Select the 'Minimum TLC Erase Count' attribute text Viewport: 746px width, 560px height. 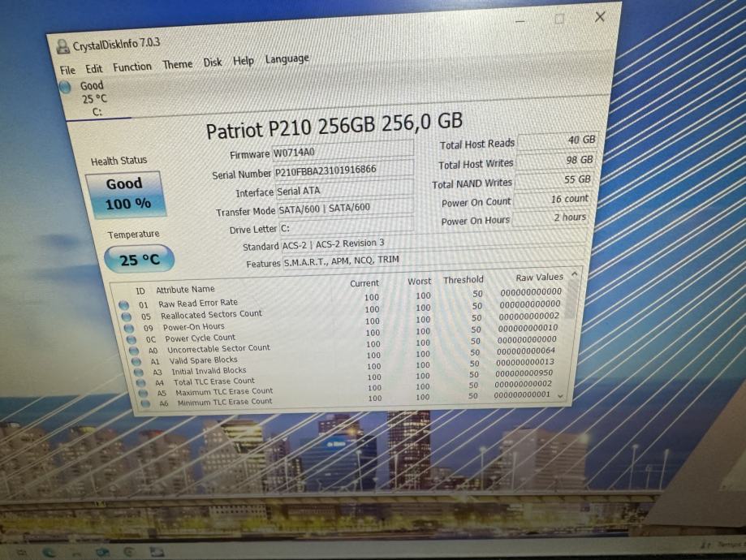[225, 402]
